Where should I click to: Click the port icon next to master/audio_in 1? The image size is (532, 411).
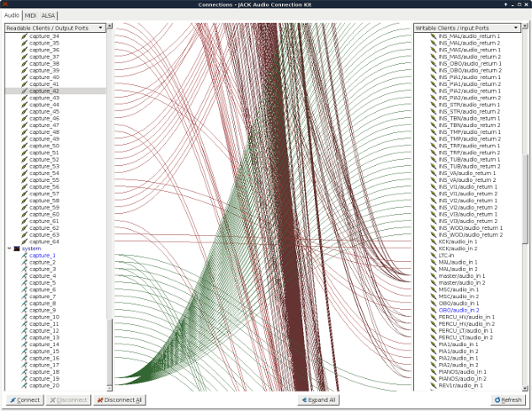(x=434, y=275)
